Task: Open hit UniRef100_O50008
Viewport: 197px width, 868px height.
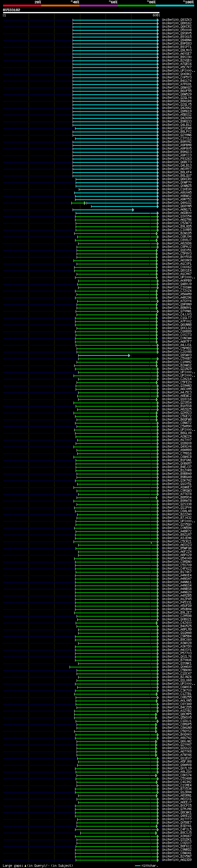Action: pos(176,30)
